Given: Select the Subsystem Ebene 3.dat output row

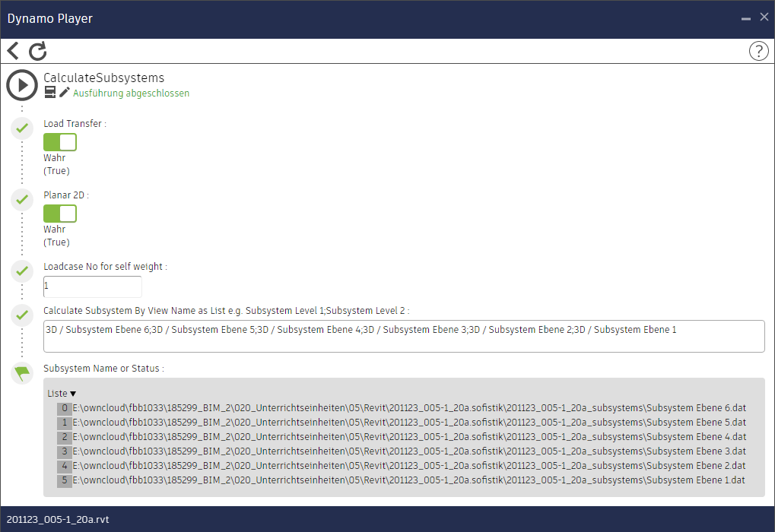Looking at the screenshot, I should pyautogui.click(x=409, y=451).
